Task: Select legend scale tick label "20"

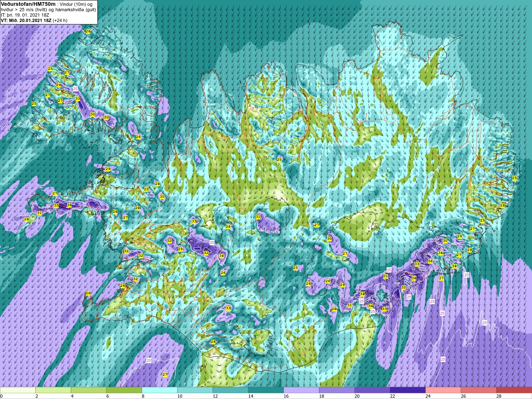Action: (357, 396)
